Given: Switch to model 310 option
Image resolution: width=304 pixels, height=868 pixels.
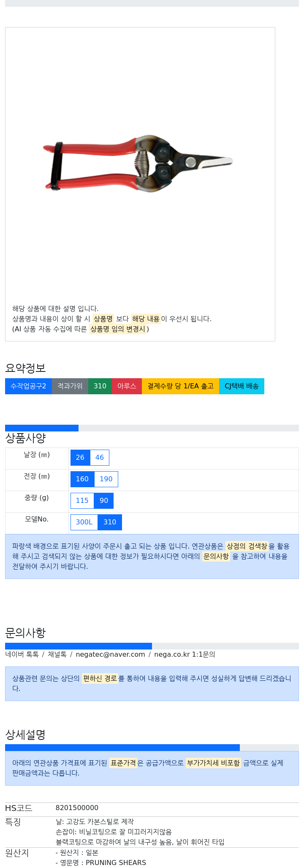Looking at the screenshot, I should click(110, 522).
